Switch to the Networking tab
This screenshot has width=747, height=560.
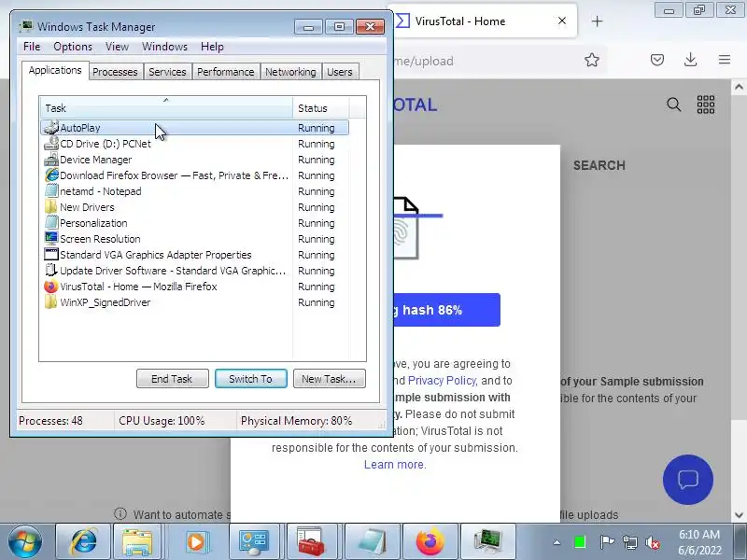pyautogui.click(x=290, y=72)
